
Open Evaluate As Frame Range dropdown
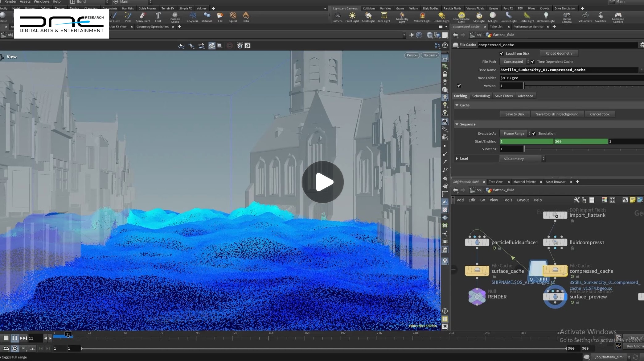tap(515, 133)
